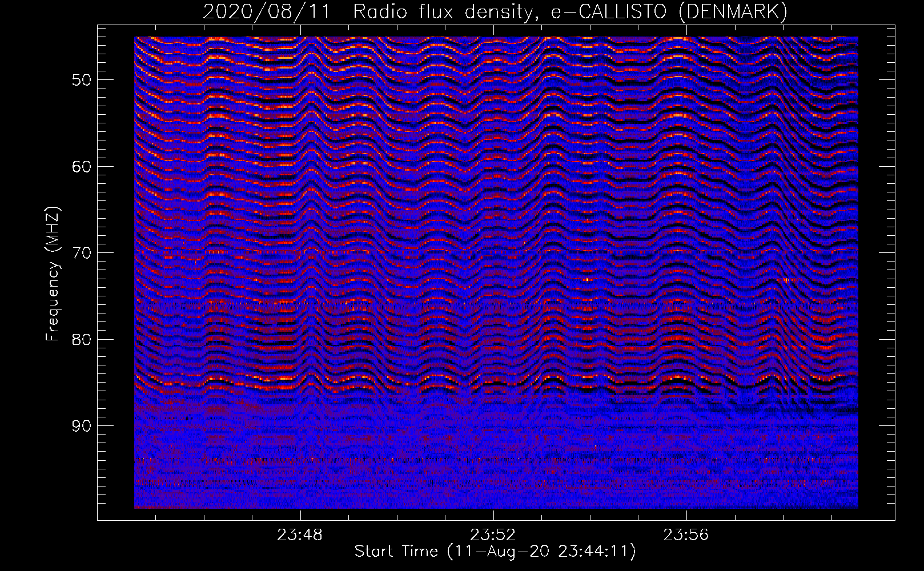Viewport: 924px width, 571px height.
Task: Click the 23:48 time tick label
Action: tap(300, 535)
